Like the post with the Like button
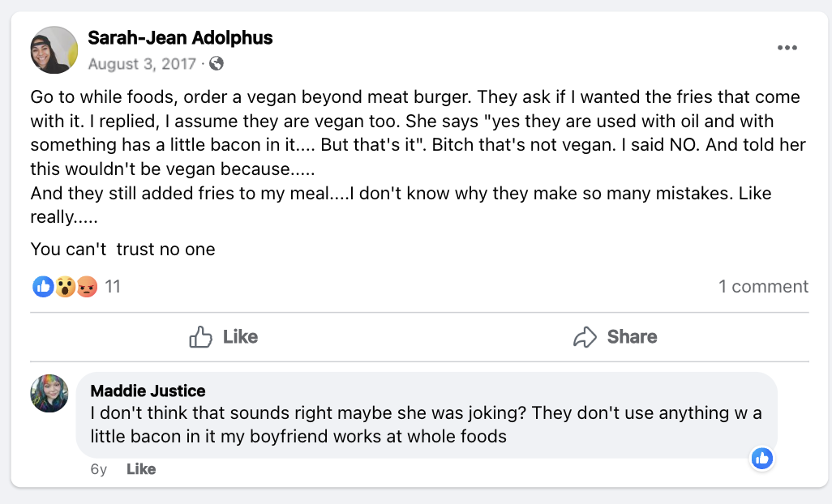 (x=223, y=336)
